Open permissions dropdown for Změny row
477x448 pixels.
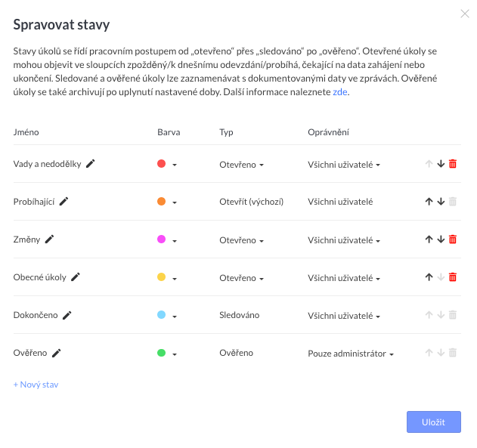click(344, 240)
